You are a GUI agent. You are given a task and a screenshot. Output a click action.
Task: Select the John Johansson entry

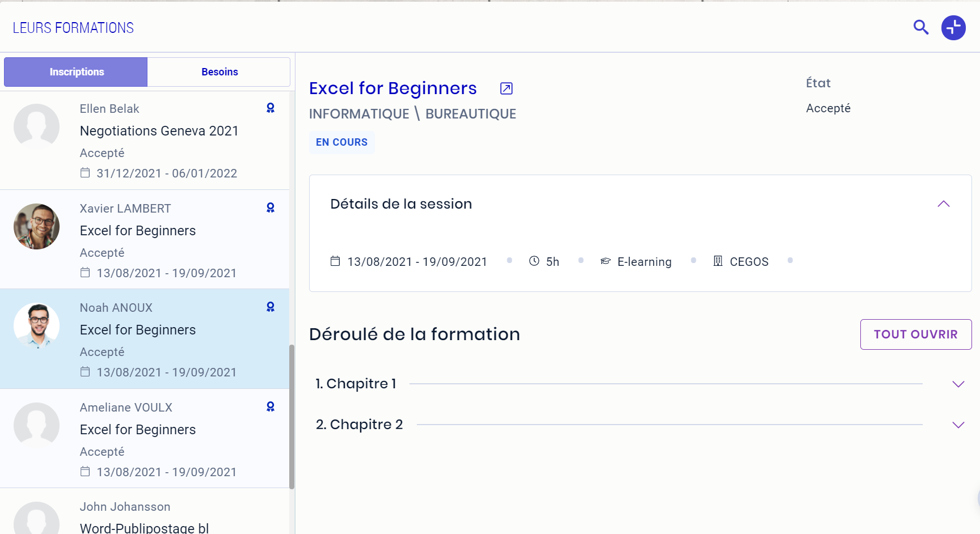(145, 511)
